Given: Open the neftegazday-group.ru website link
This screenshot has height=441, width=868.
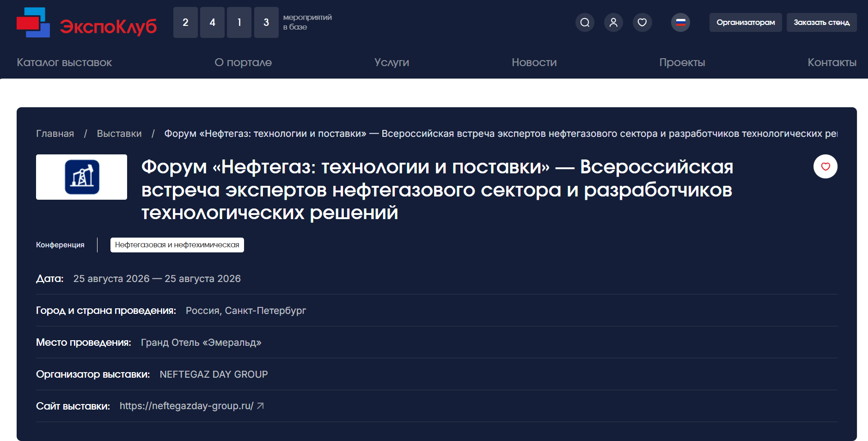Looking at the screenshot, I should 187,406.
